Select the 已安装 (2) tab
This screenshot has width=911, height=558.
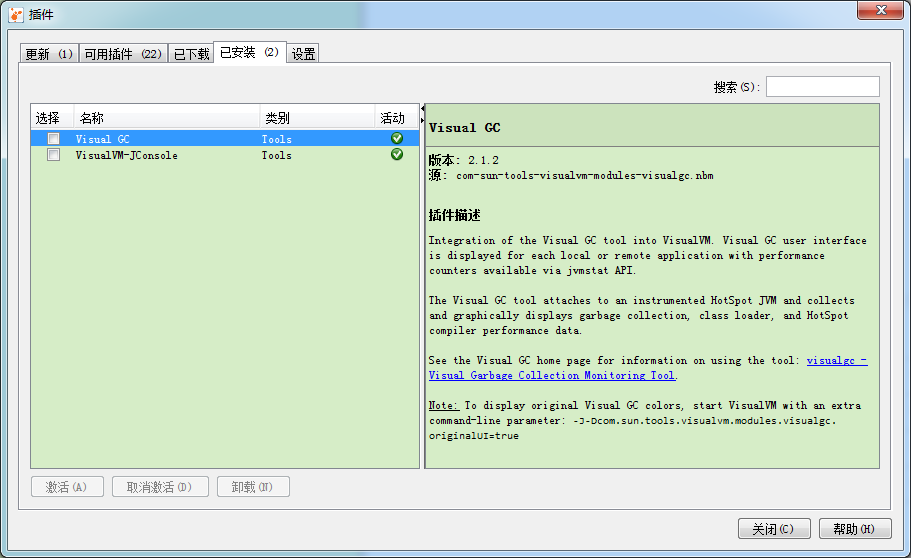pos(250,52)
